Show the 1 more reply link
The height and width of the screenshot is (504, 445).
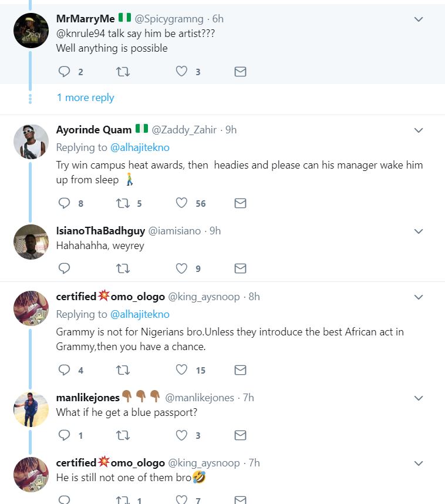pos(85,98)
